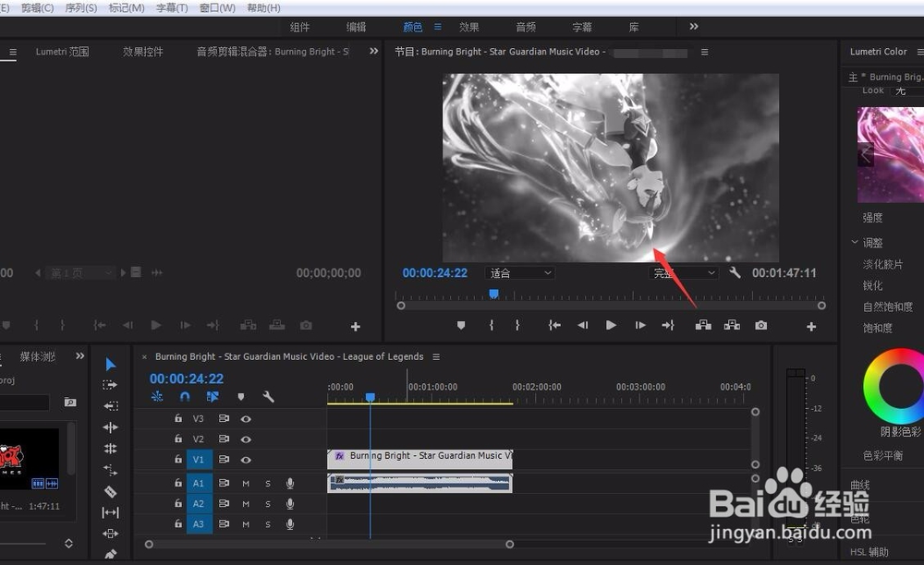Play the program monitor video

[x=611, y=325]
